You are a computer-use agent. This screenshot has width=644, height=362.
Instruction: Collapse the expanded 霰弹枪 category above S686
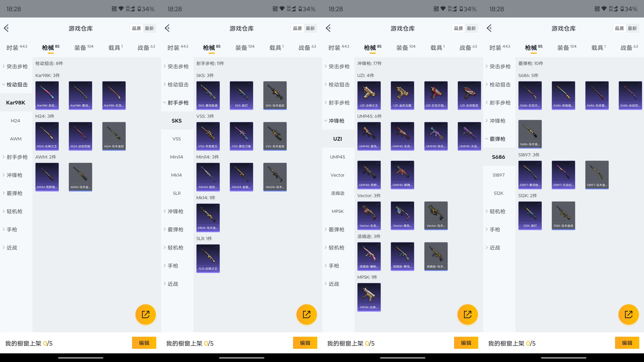tap(499, 139)
